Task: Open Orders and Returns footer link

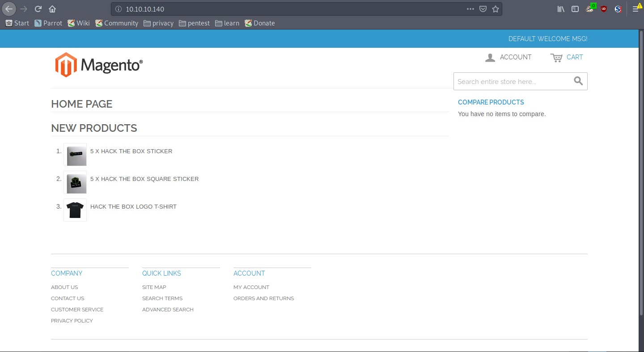Action: tap(264, 298)
